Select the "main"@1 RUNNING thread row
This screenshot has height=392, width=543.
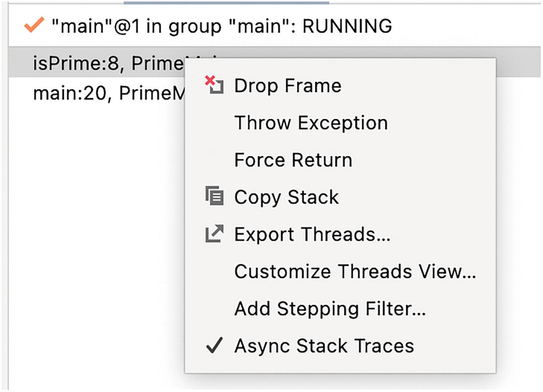coord(222,27)
